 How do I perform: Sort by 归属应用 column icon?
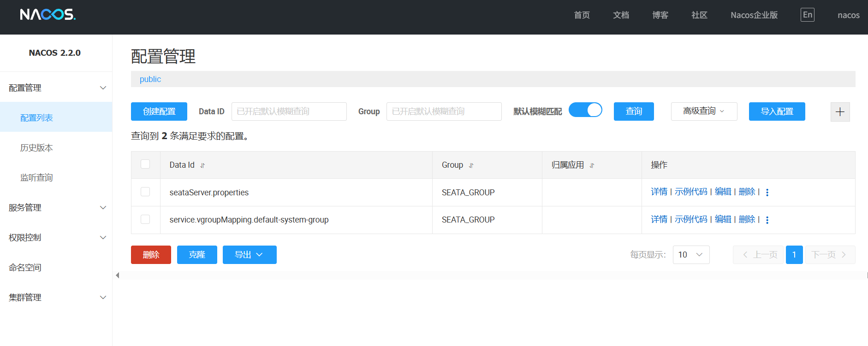tap(592, 165)
